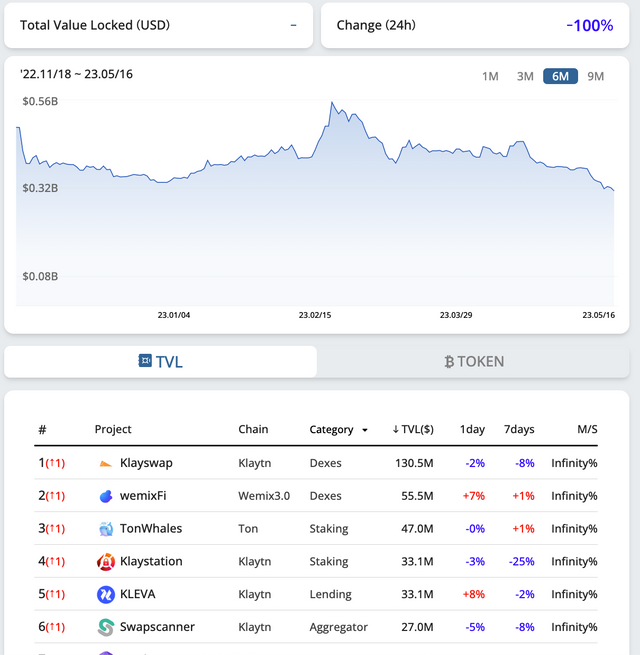
Task: Click the -25% 7days value for Klaystation
Action: [521, 561]
